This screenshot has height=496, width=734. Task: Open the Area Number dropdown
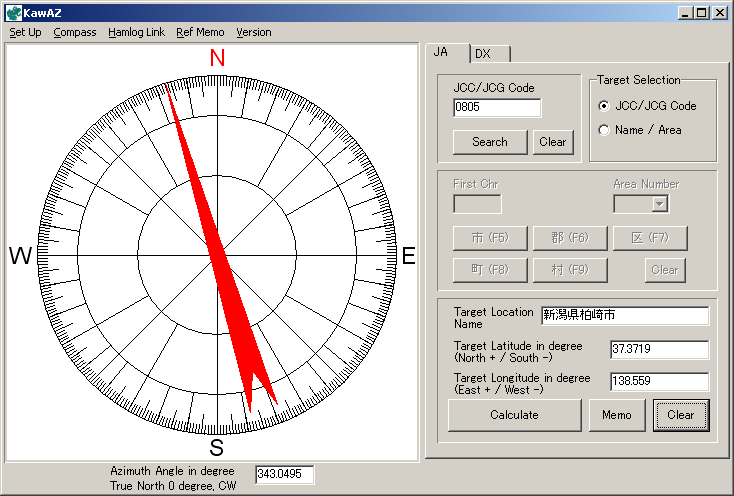(x=660, y=204)
